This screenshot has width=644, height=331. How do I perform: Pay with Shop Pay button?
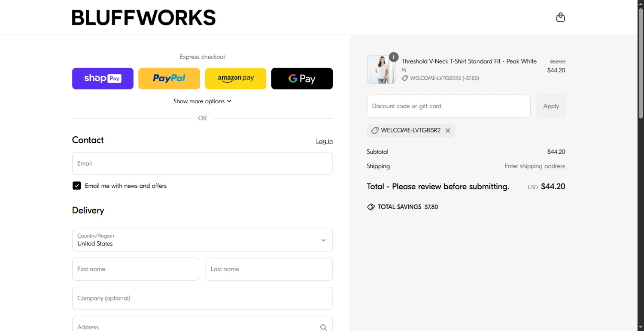click(x=103, y=79)
